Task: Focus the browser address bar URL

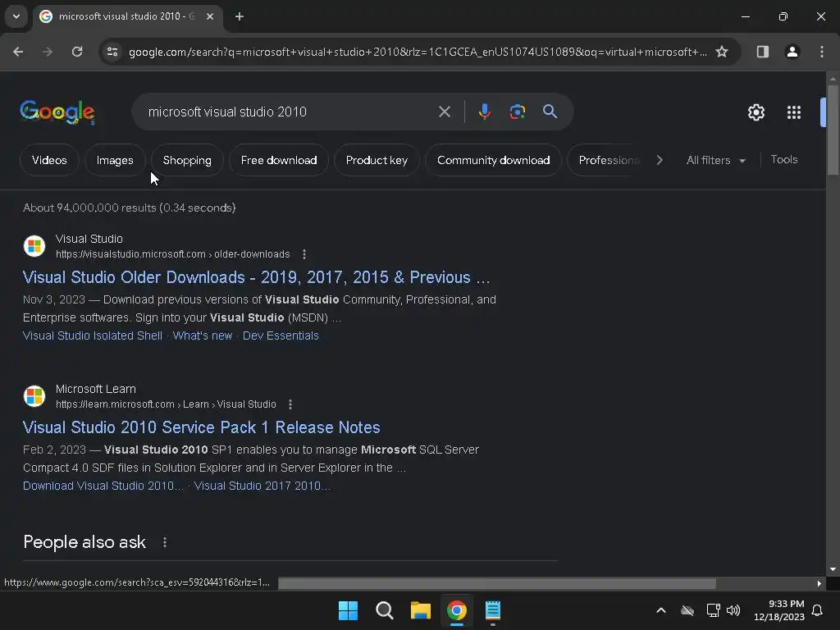Action: (x=418, y=52)
